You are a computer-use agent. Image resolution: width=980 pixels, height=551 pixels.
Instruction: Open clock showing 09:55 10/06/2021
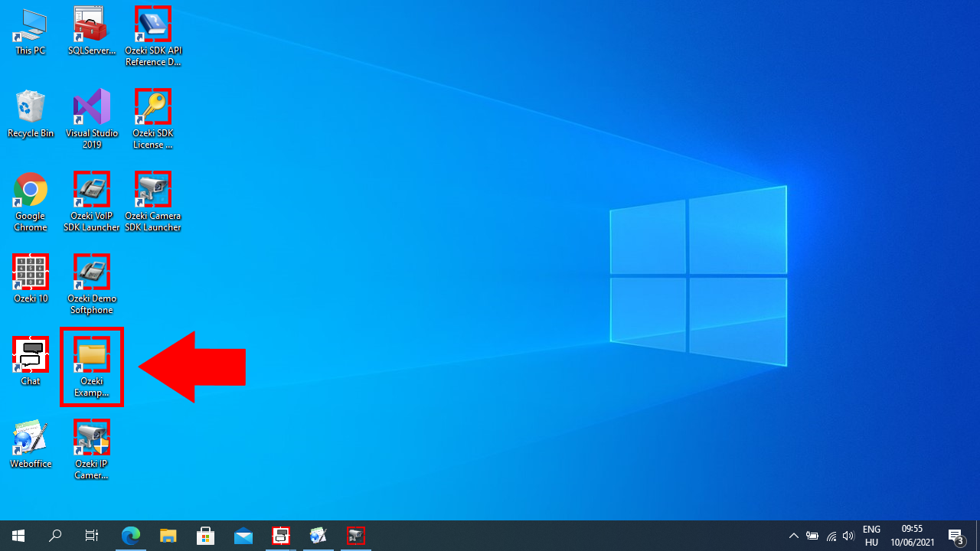(912, 536)
